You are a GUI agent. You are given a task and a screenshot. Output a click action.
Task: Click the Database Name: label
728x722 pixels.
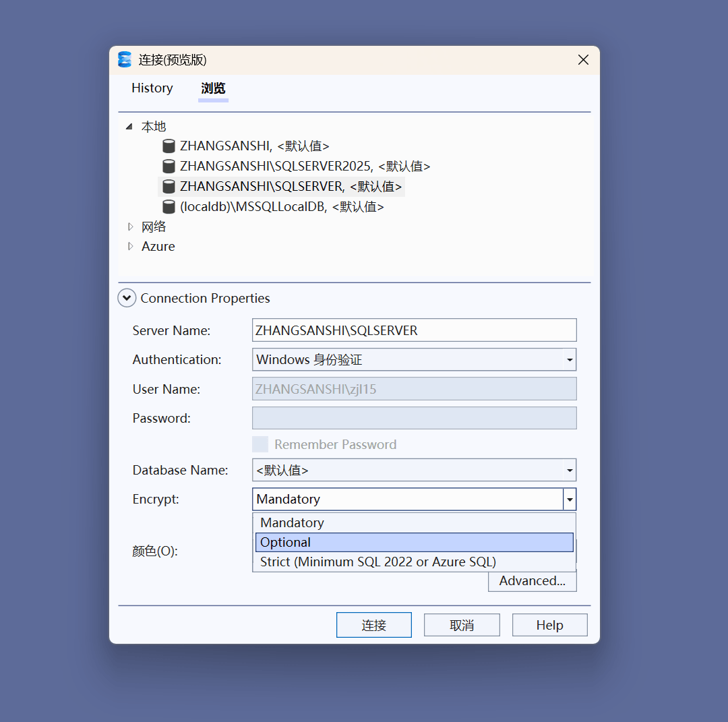[x=180, y=471]
